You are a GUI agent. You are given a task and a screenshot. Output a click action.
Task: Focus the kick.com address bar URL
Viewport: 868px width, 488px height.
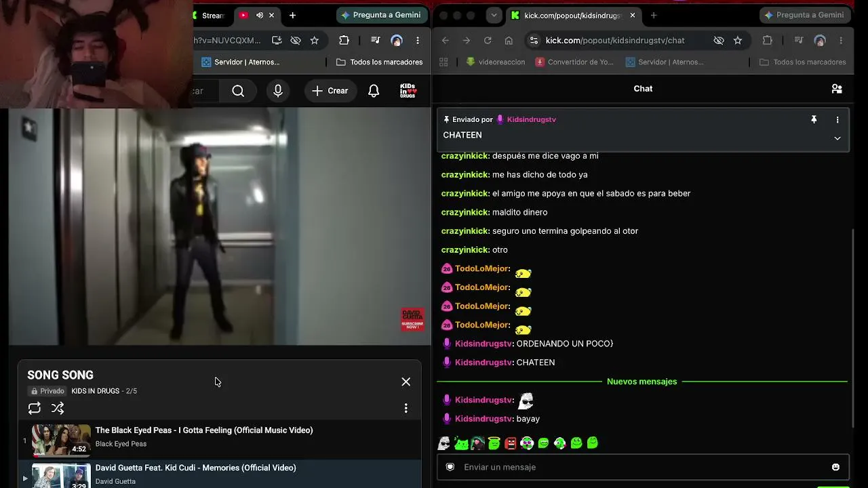click(615, 41)
